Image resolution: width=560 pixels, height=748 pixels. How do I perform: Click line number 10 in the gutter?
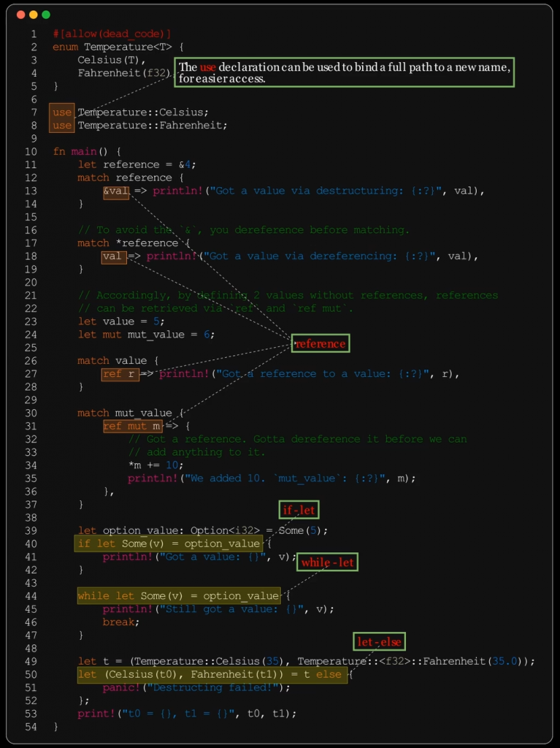31,151
